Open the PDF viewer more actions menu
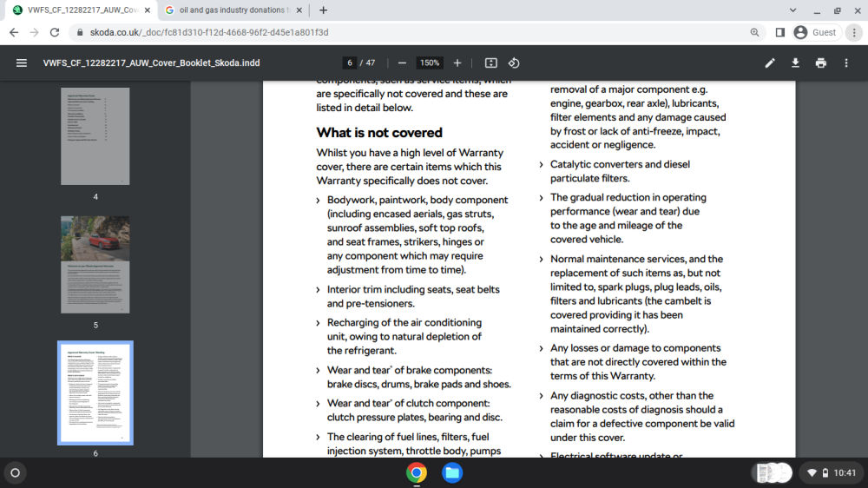Viewport: 868px width, 488px height. tap(846, 63)
